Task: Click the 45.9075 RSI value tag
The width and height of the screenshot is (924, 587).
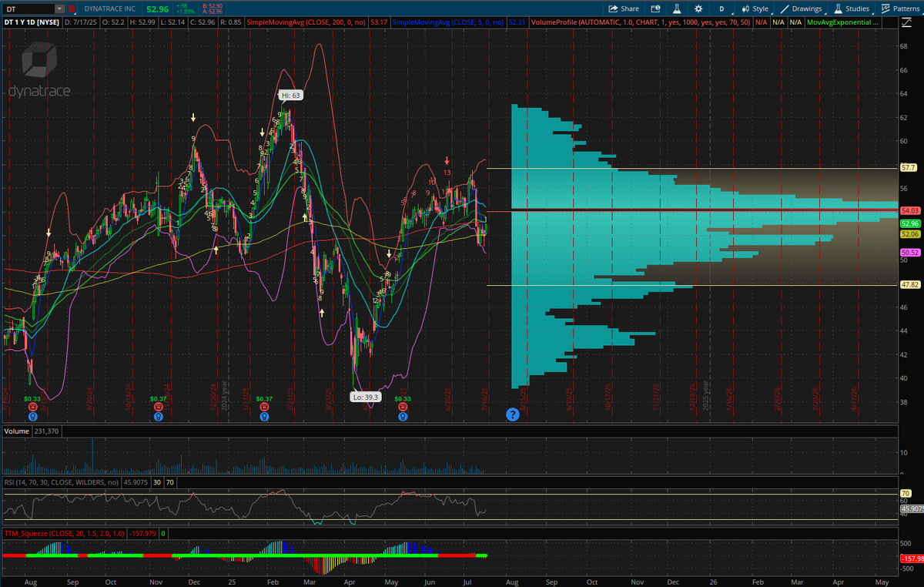Action: click(x=912, y=508)
